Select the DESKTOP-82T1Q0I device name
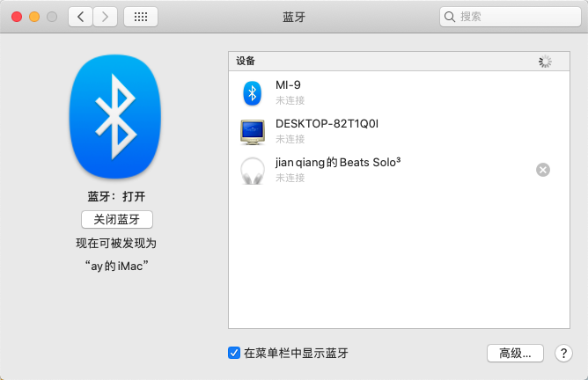Viewport: 588px width, 380px height. (x=327, y=124)
